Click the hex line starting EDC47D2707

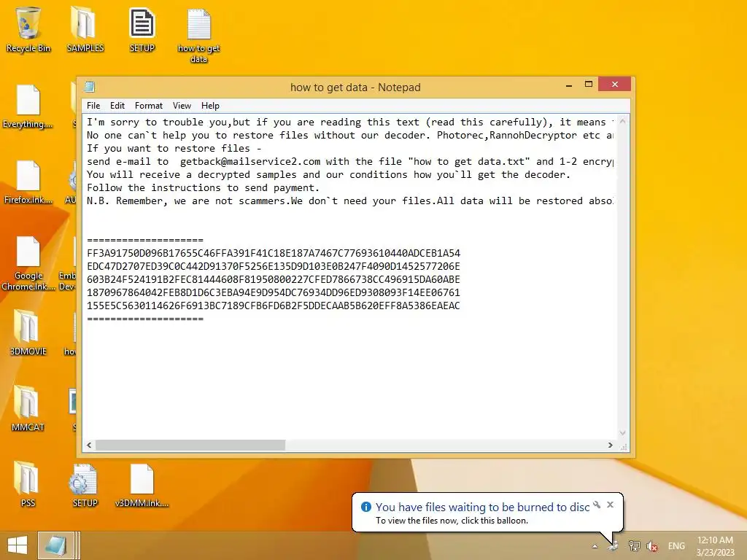click(274, 266)
